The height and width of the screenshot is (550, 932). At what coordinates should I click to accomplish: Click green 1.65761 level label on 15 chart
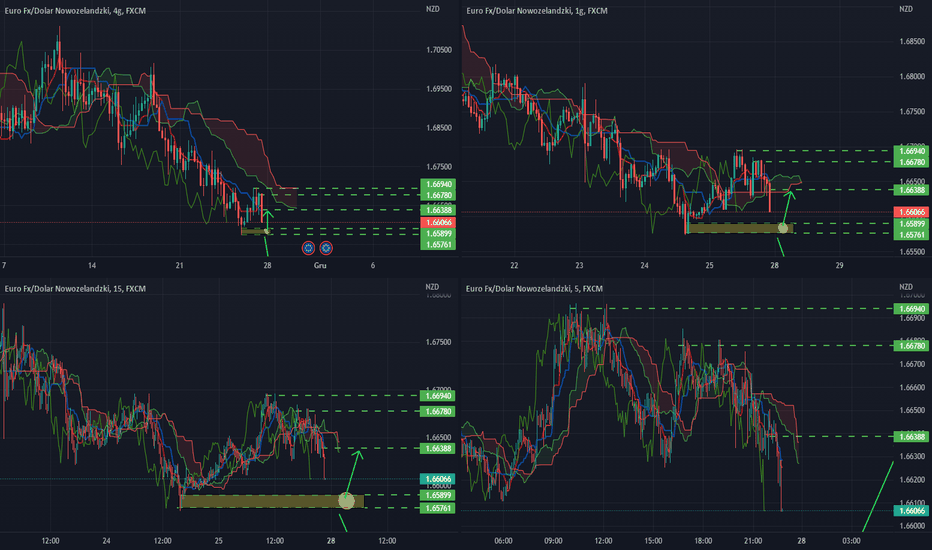(x=437, y=508)
